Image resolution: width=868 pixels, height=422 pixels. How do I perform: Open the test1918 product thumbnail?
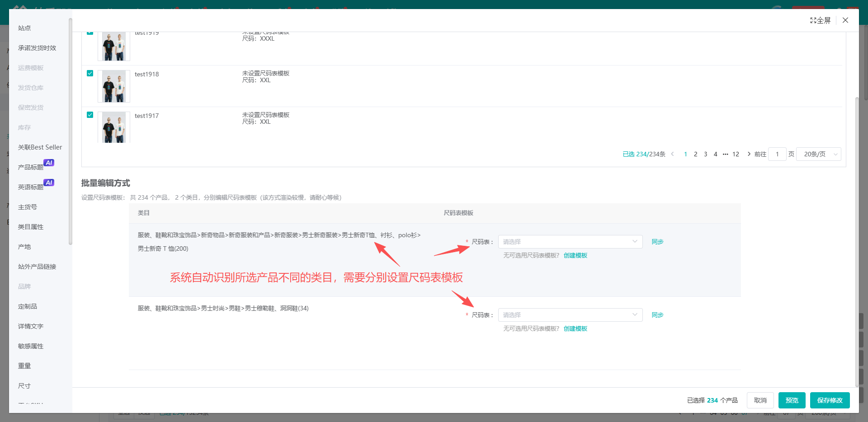click(114, 86)
